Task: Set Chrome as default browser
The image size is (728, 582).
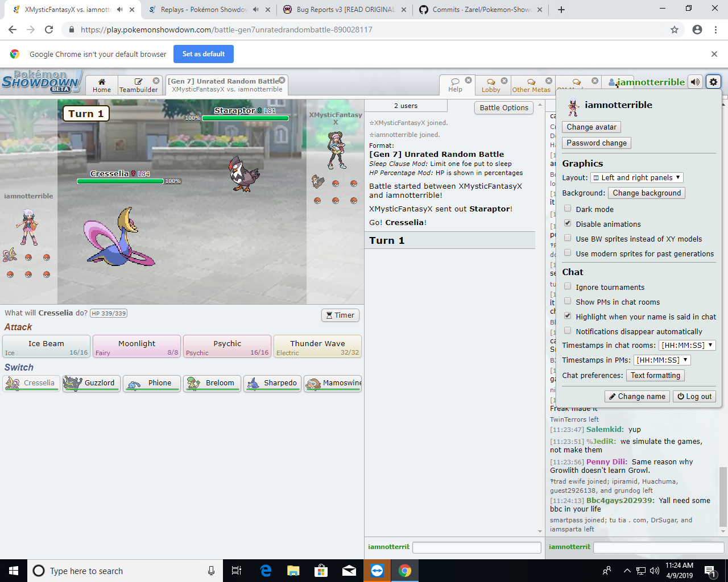Action: click(203, 54)
